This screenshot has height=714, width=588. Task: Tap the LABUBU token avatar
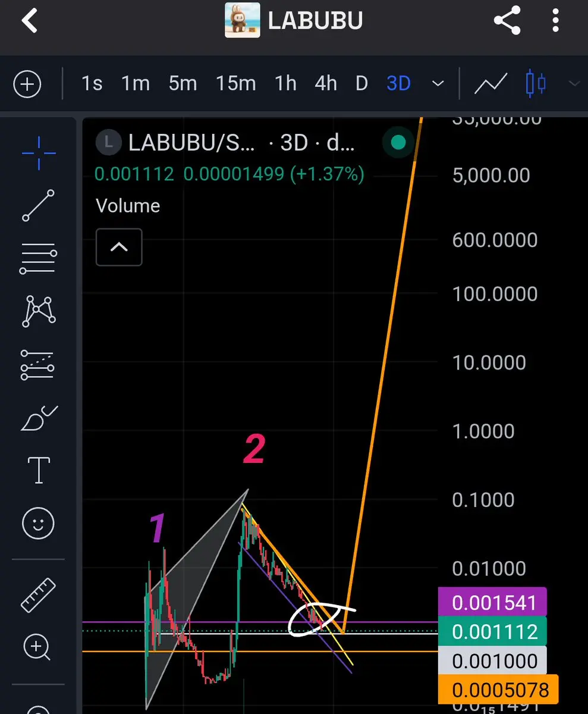click(243, 21)
